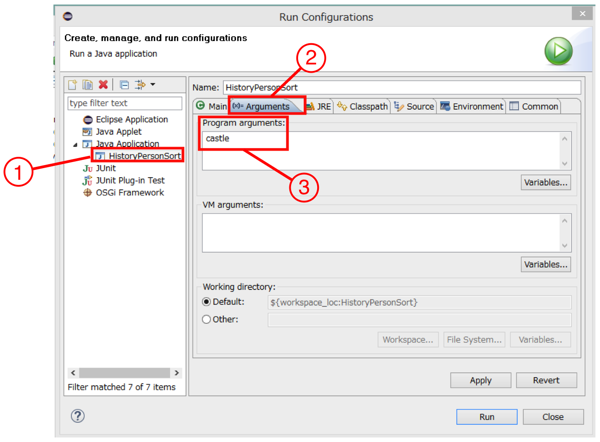The height and width of the screenshot is (442, 600).
Task: Click the tree horizontal scrollbar thumb
Action: (x=124, y=373)
